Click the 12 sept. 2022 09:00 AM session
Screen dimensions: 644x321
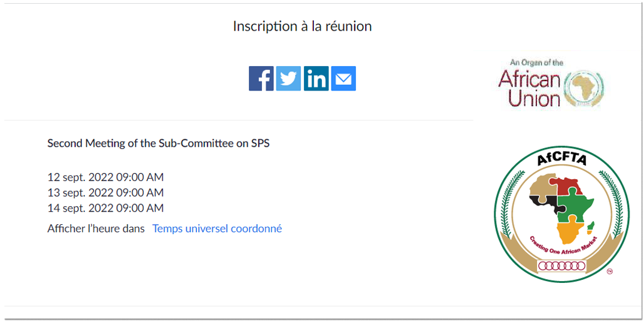pyautogui.click(x=106, y=177)
